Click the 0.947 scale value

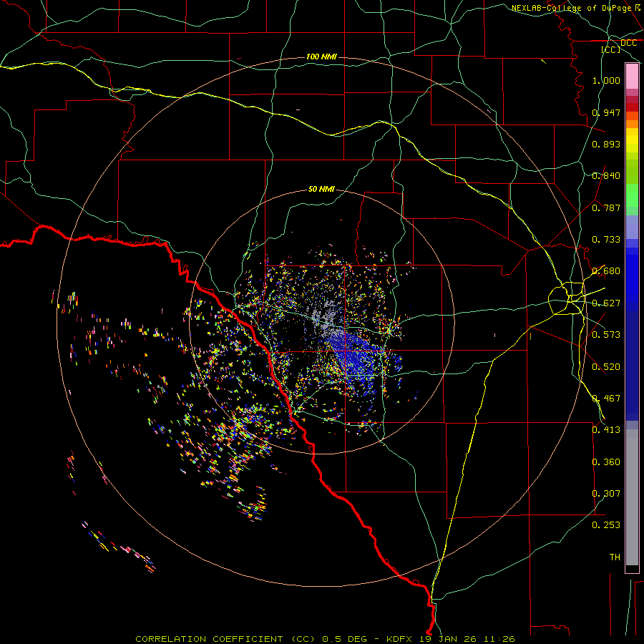(x=606, y=112)
